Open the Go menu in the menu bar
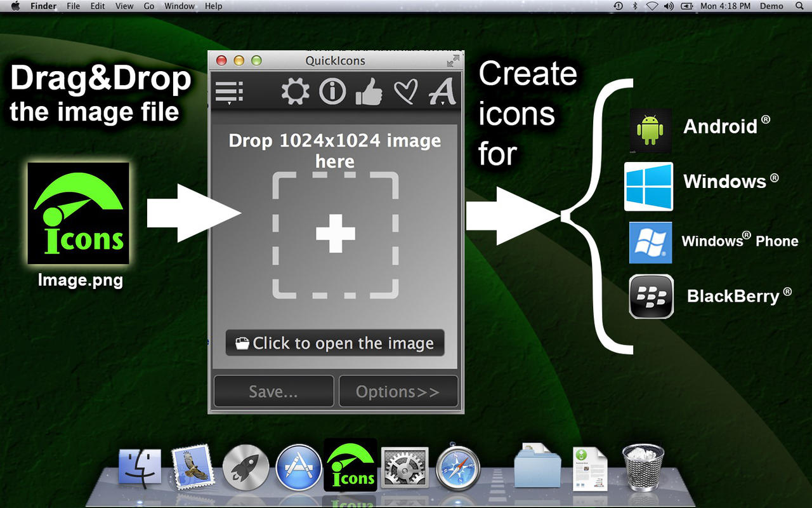Viewport: 812px width, 508px height. pyautogui.click(x=148, y=6)
